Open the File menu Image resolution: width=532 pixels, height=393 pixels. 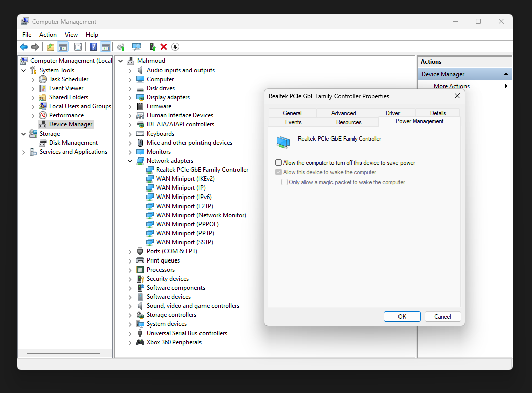(x=27, y=35)
